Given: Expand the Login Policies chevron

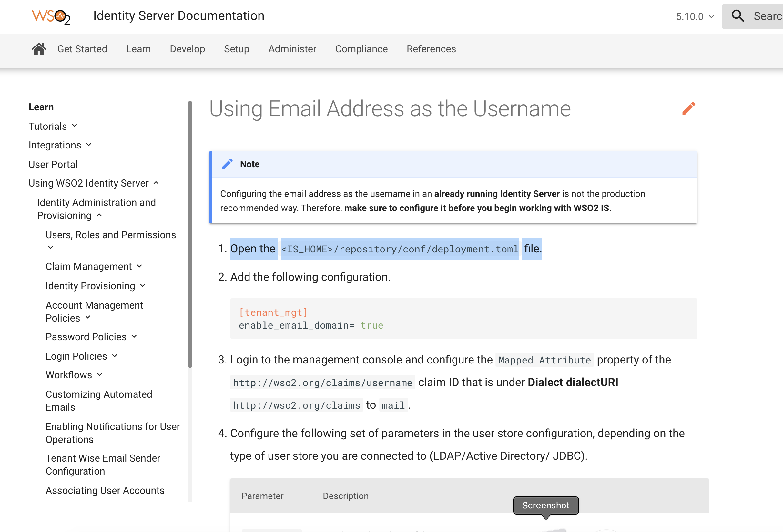Looking at the screenshot, I should coord(115,355).
